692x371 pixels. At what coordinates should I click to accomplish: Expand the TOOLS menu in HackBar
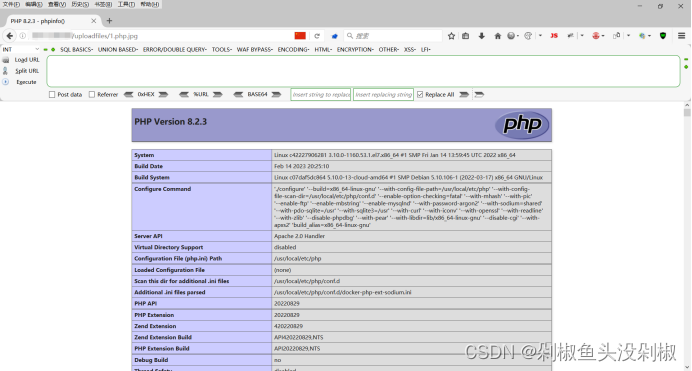[222, 49]
